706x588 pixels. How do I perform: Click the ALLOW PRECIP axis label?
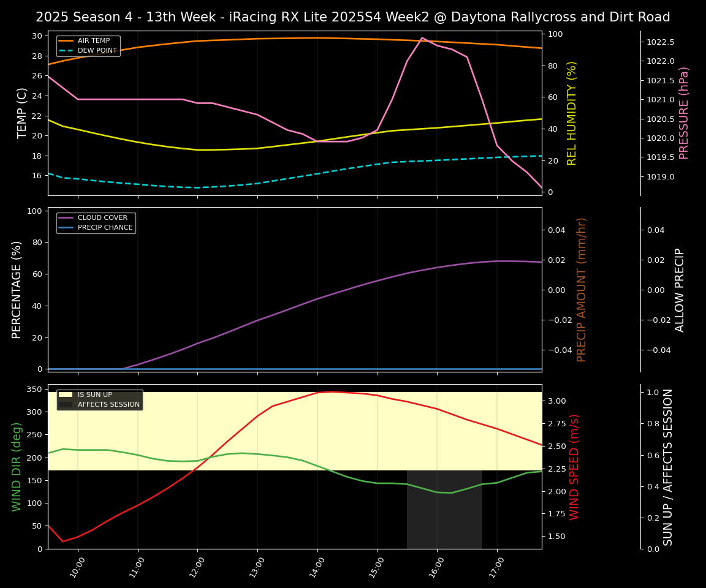click(680, 290)
